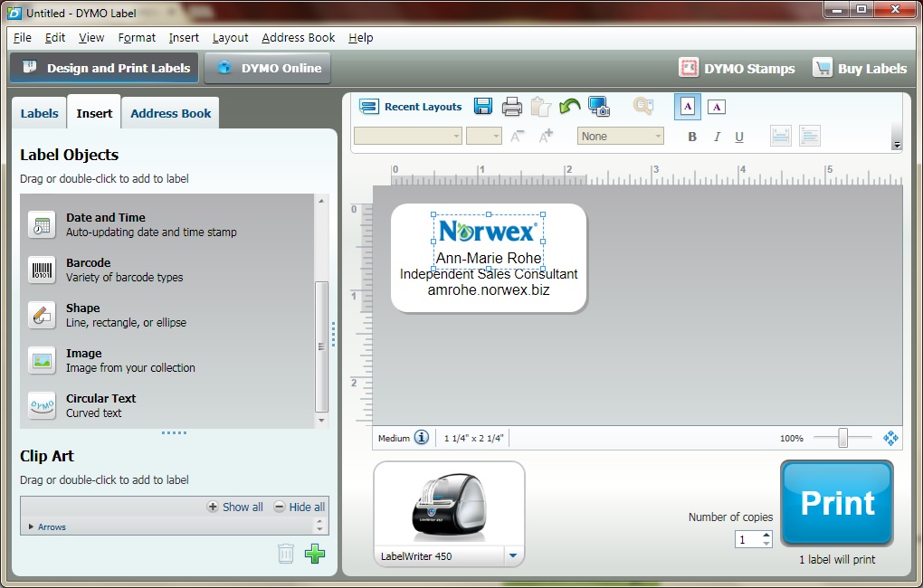Click the green plus add icon
The width and height of the screenshot is (923, 588).
coord(314,554)
